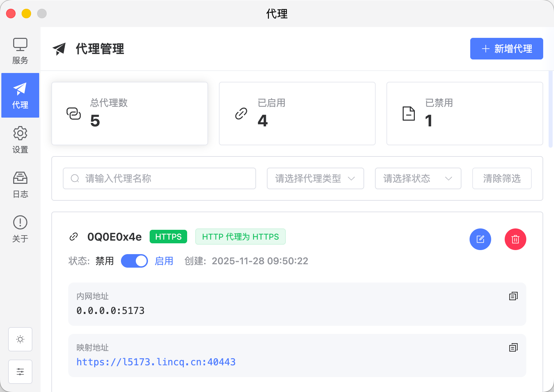The width and height of the screenshot is (554, 392).
Task: Expand the proxy type filter chevron
Action: coord(352,178)
